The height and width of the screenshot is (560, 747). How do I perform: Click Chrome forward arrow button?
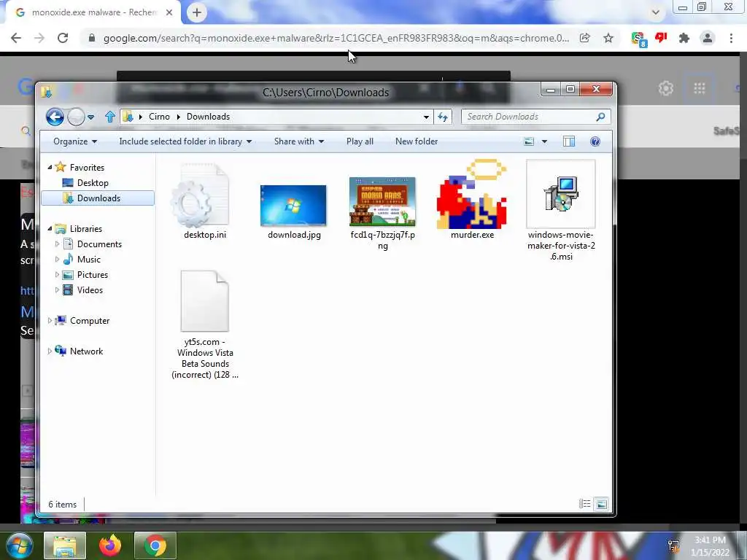39,38
